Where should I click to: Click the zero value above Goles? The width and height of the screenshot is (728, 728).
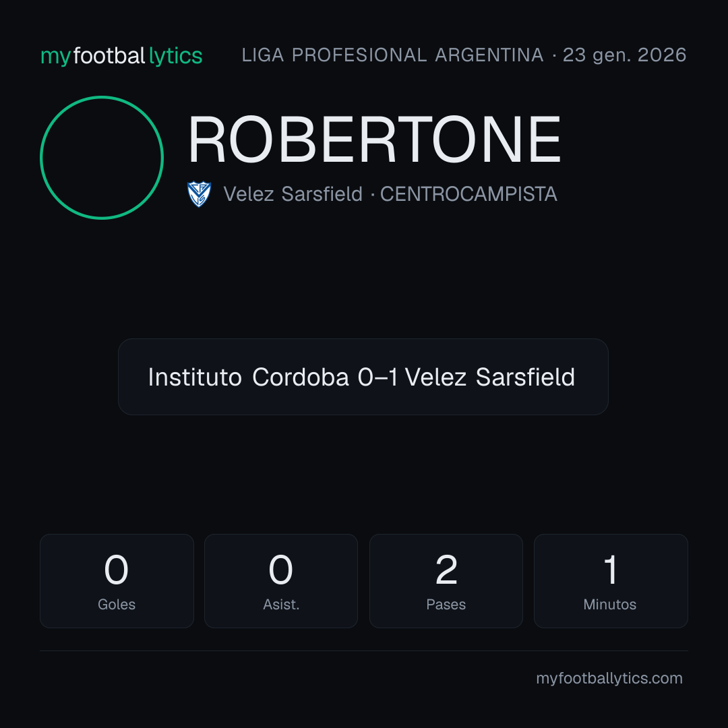[x=116, y=570]
